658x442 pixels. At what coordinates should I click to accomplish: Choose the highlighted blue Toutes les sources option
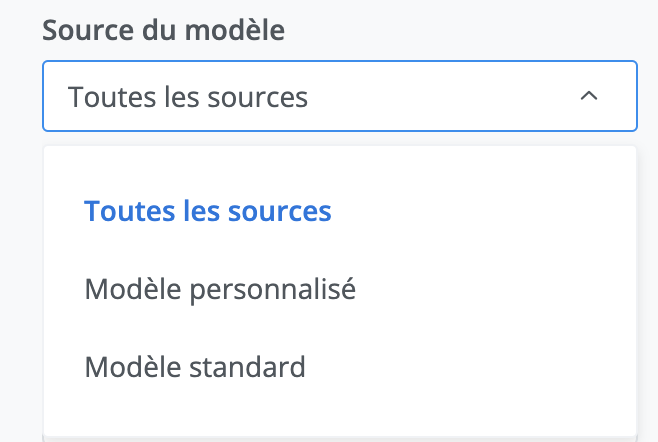[208, 212]
